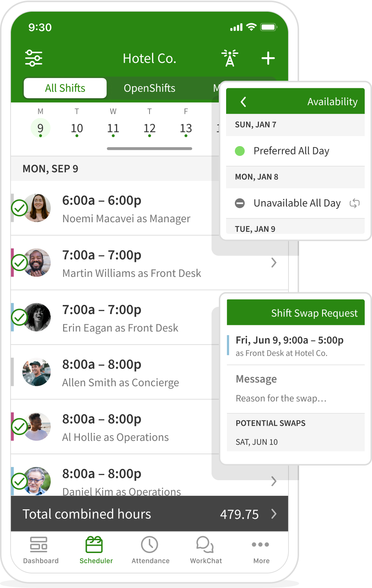Tap the broadcast tower icon
The height and width of the screenshot is (588, 372).
230,58
